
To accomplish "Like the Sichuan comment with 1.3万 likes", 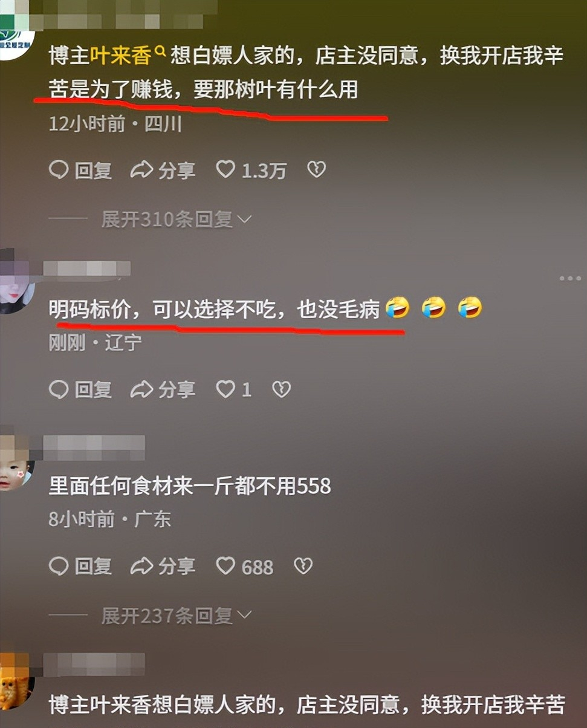I will (x=251, y=171).
